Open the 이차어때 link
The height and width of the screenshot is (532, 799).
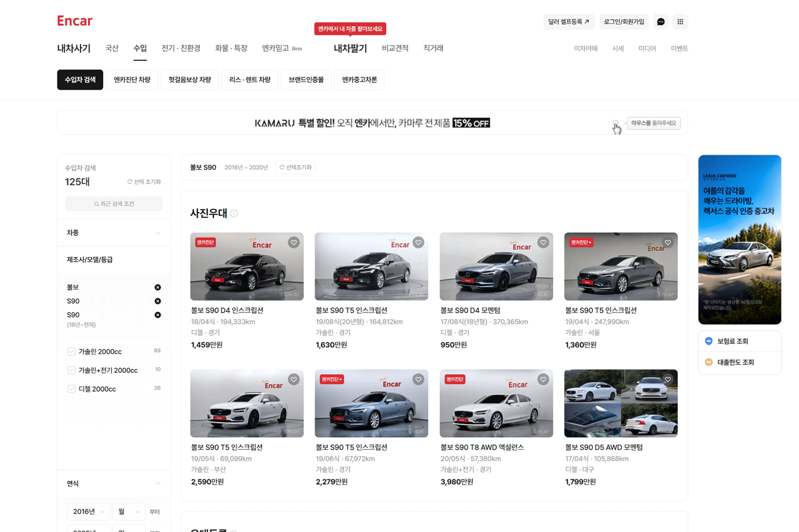point(586,49)
